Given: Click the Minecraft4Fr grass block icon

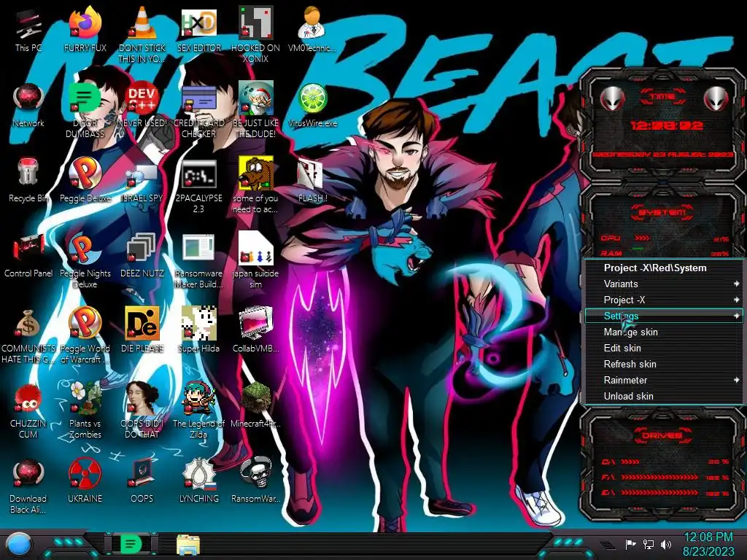Looking at the screenshot, I should pos(256,399).
